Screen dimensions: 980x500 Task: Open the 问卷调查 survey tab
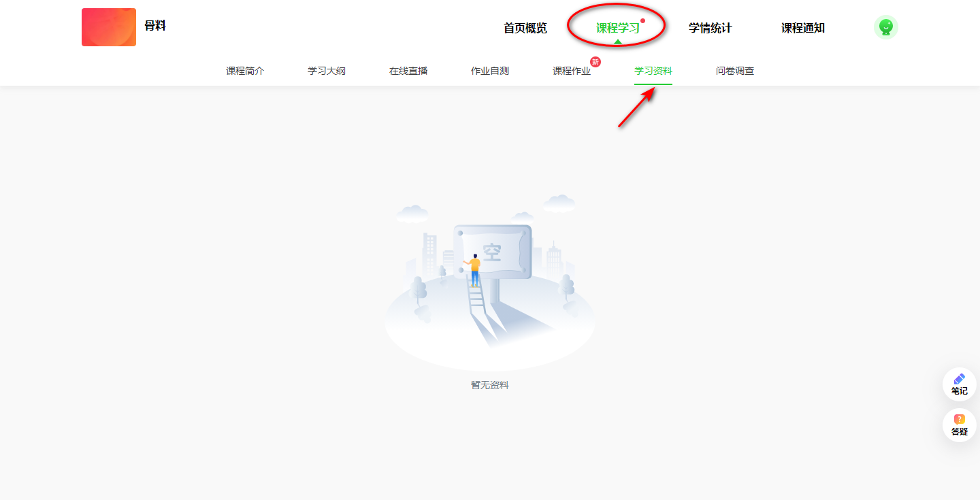pos(735,71)
